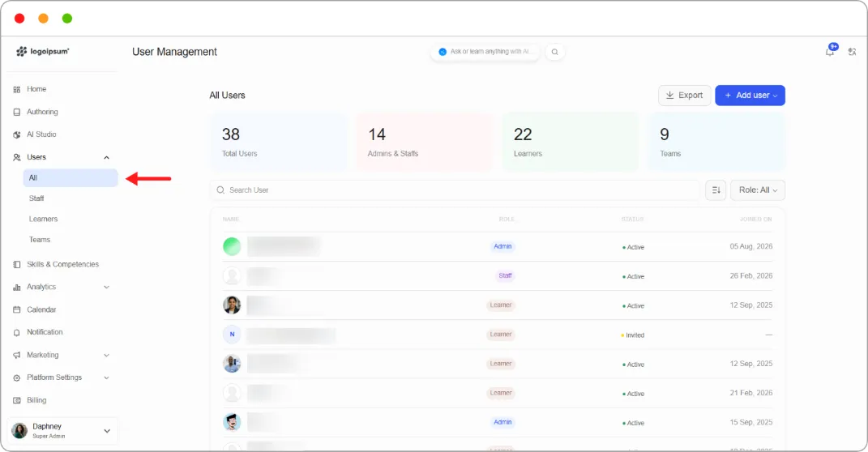The image size is (868, 452).
Task: Click the Admin badge dated 15 Sep, 2025
Action: [502, 422]
